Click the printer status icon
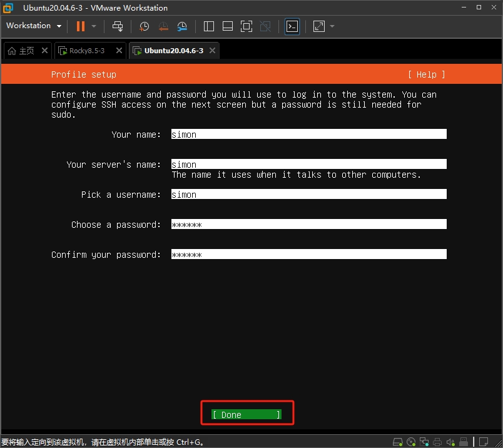503x448 pixels. [x=437, y=442]
